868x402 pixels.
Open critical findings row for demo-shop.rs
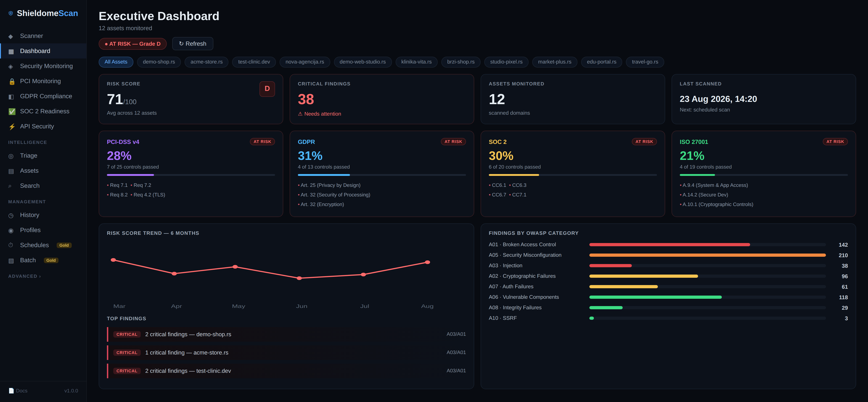(x=286, y=334)
